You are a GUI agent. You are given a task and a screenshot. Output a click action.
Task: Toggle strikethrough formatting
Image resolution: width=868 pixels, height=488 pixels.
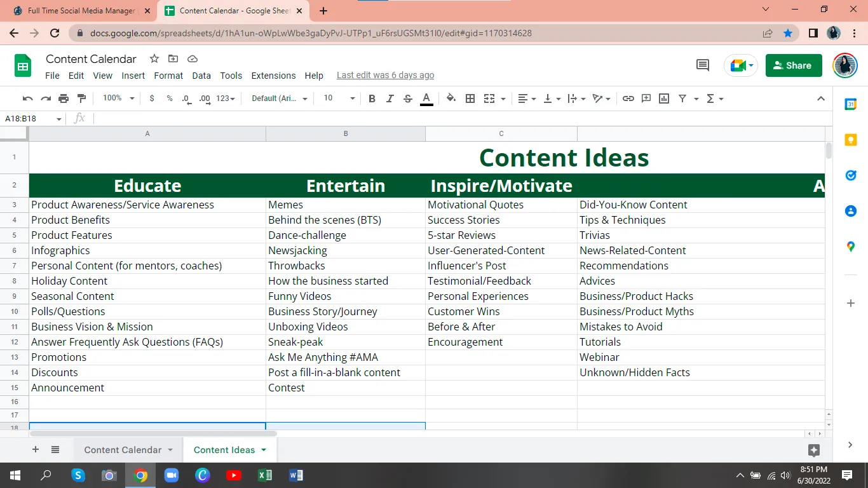[408, 98]
